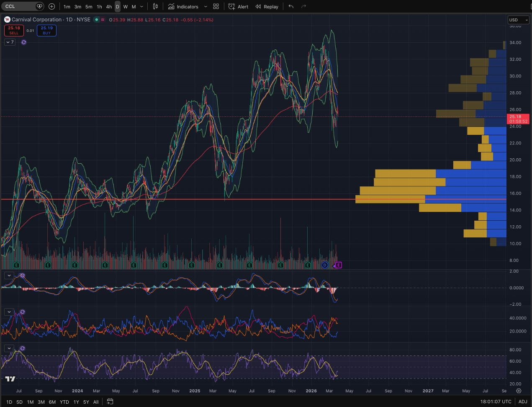The image size is (532, 407).
Task: Click the Carnival Corporation symbol title
Action: [51, 20]
